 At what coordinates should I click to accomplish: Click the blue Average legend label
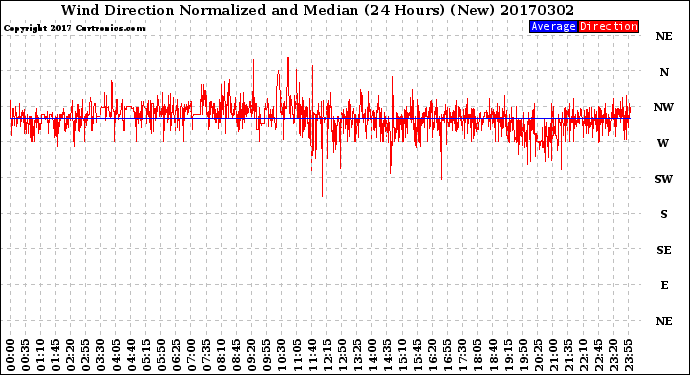tap(553, 26)
